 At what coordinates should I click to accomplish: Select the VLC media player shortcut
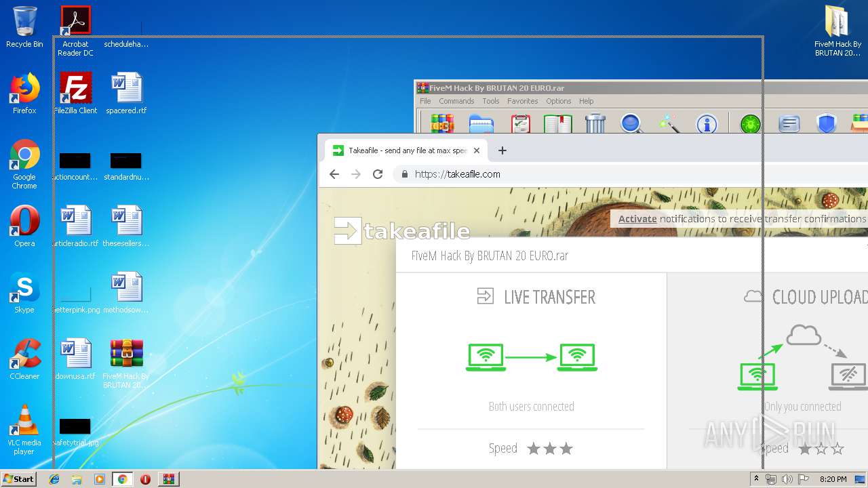[x=24, y=430]
